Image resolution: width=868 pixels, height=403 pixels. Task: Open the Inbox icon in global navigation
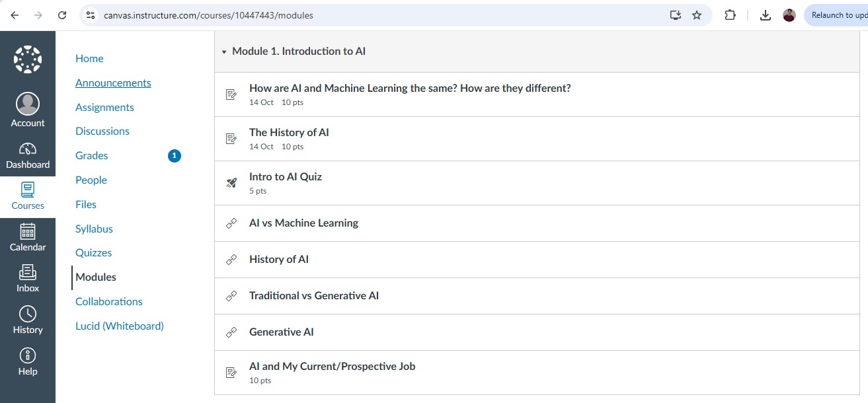(28, 272)
